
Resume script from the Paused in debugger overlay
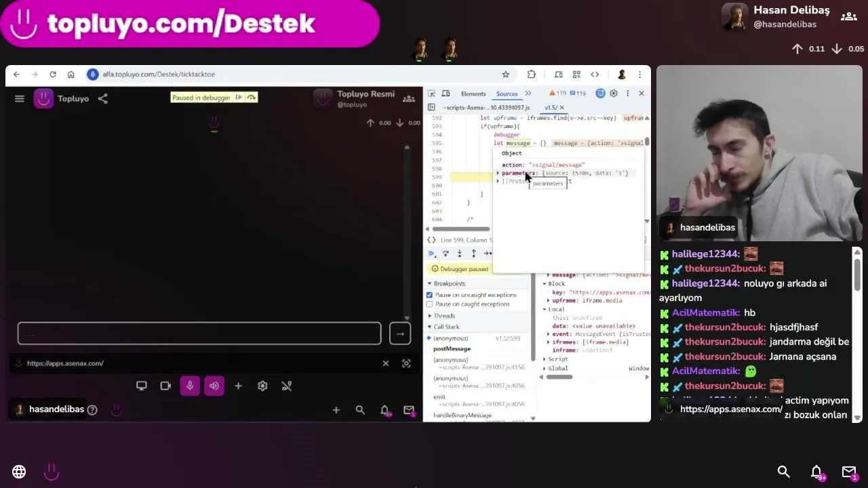pos(239,98)
